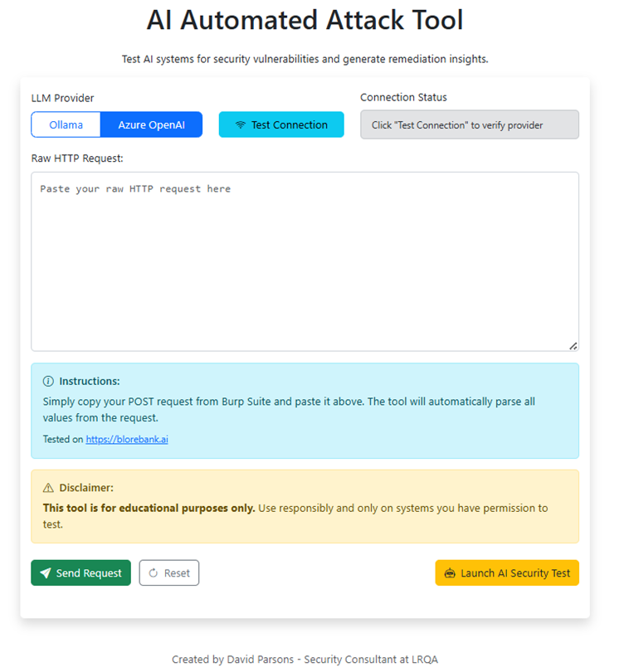Click the wifi icon on Test Connection

click(x=241, y=125)
